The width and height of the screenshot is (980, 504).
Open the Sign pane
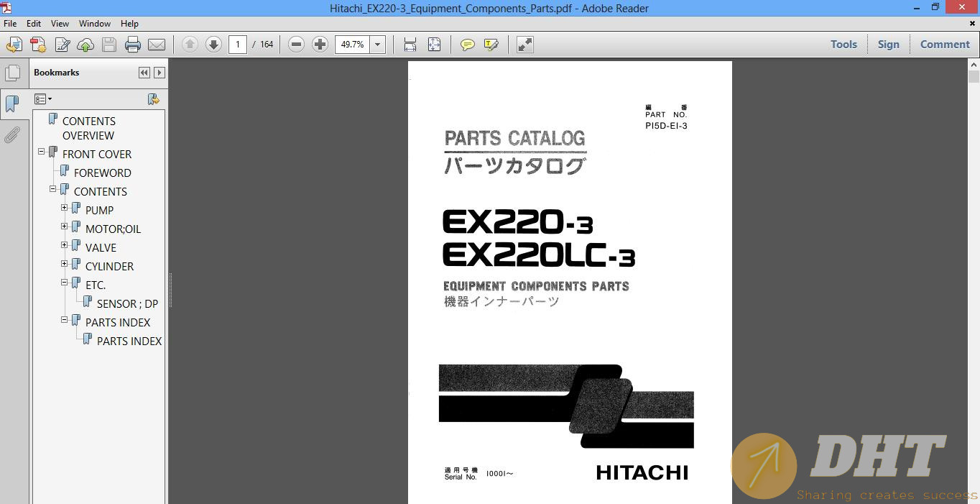point(888,44)
